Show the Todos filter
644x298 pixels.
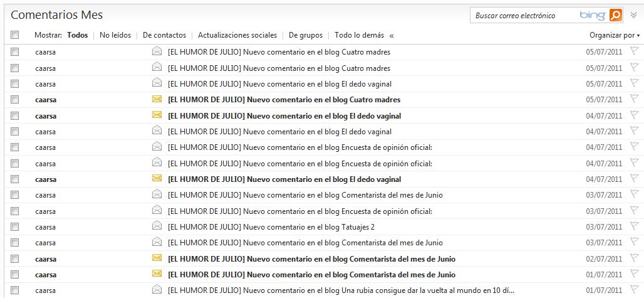(x=78, y=35)
